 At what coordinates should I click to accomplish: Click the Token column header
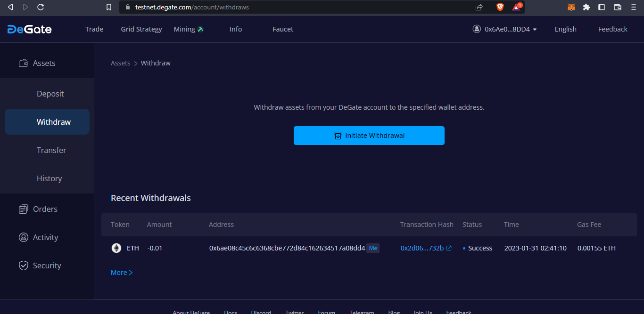point(120,225)
